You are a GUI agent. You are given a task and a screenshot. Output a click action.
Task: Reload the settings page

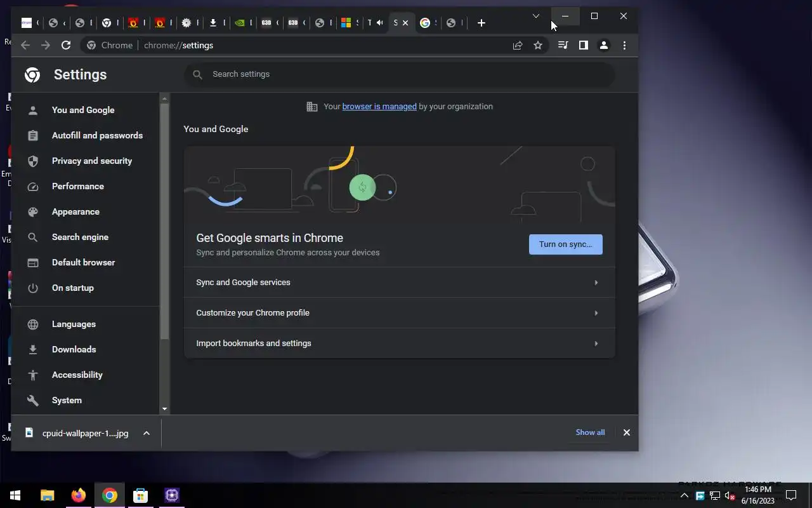coord(66,45)
